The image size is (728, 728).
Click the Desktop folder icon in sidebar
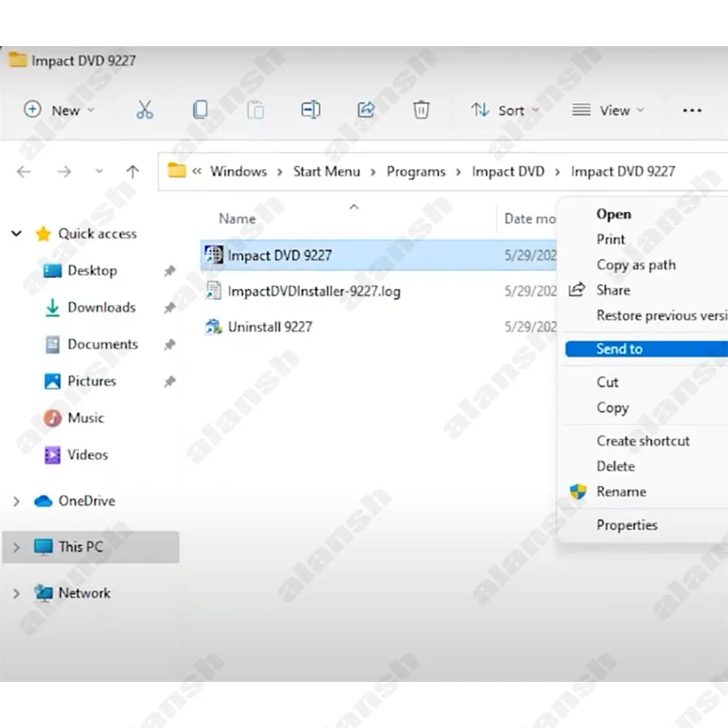[x=53, y=271]
